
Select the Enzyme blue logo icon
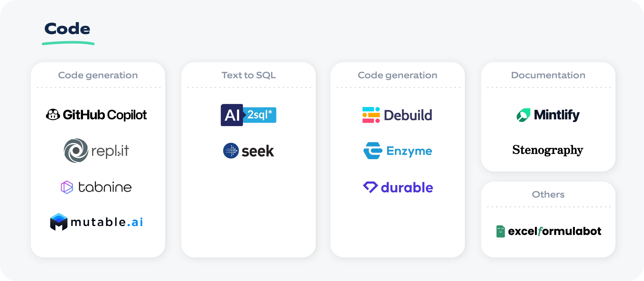point(373,151)
